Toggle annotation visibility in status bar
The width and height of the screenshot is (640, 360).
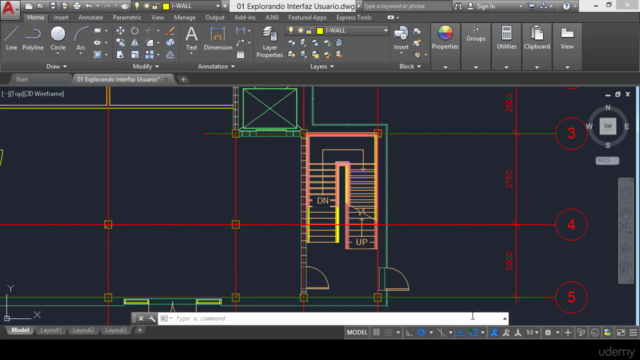click(x=494, y=333)
